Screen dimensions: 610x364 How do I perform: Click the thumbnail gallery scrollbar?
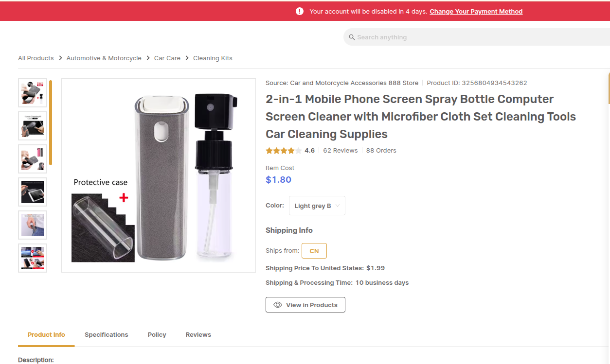tap(51, 122)
